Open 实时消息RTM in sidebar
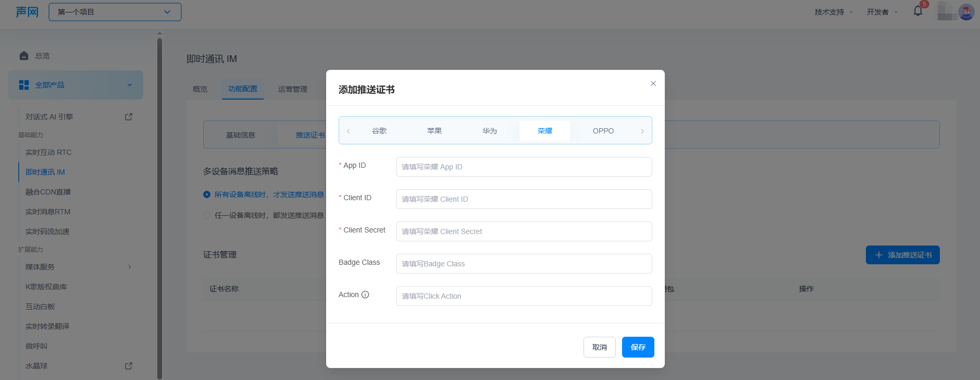 [48, 212]
